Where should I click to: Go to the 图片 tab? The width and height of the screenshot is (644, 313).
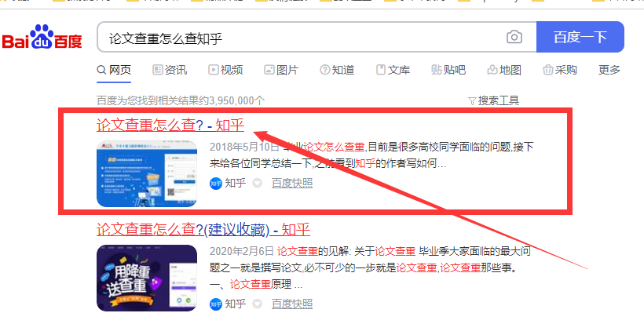[281, 70]
